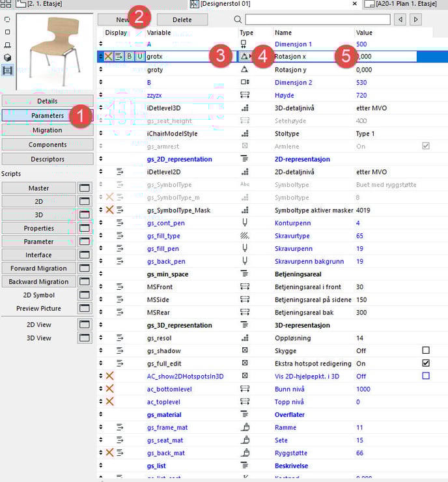
Task: Open Backward Migration in new window icon
Action: (x=85, y=281)
